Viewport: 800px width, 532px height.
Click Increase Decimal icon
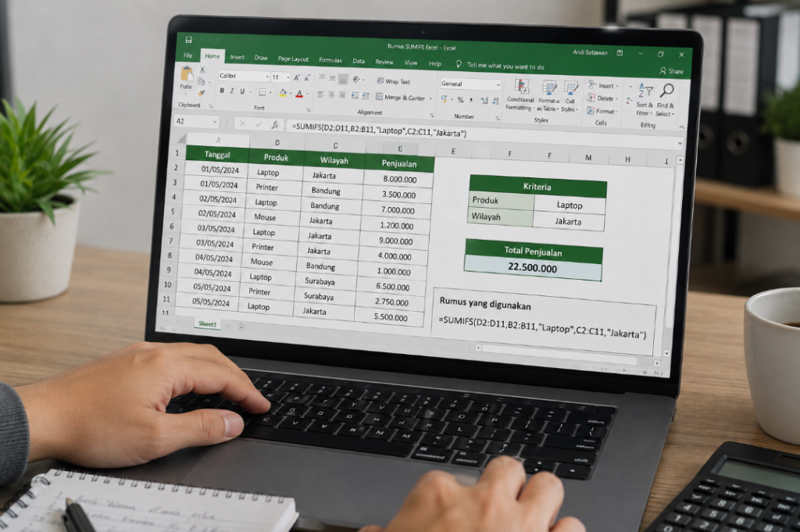484,101
